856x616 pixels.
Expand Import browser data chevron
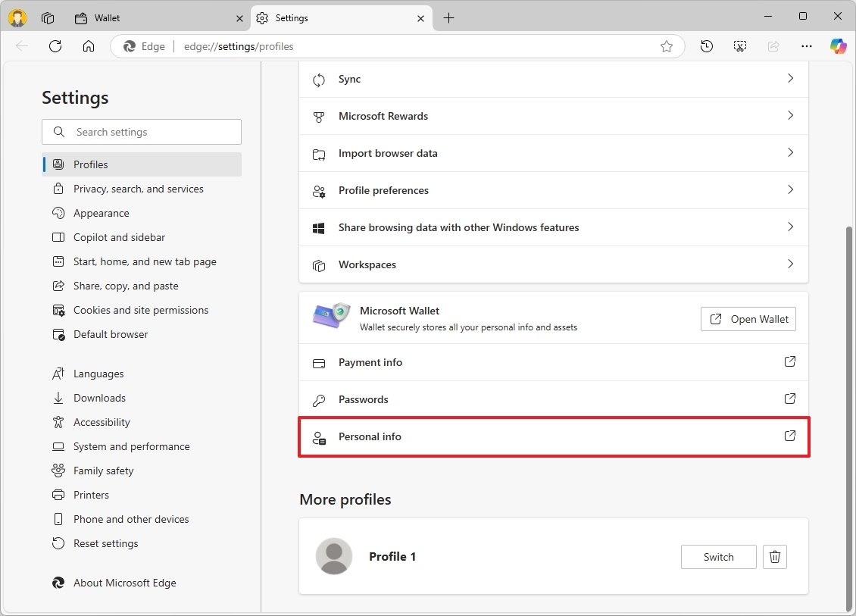[x=790, y=153]
